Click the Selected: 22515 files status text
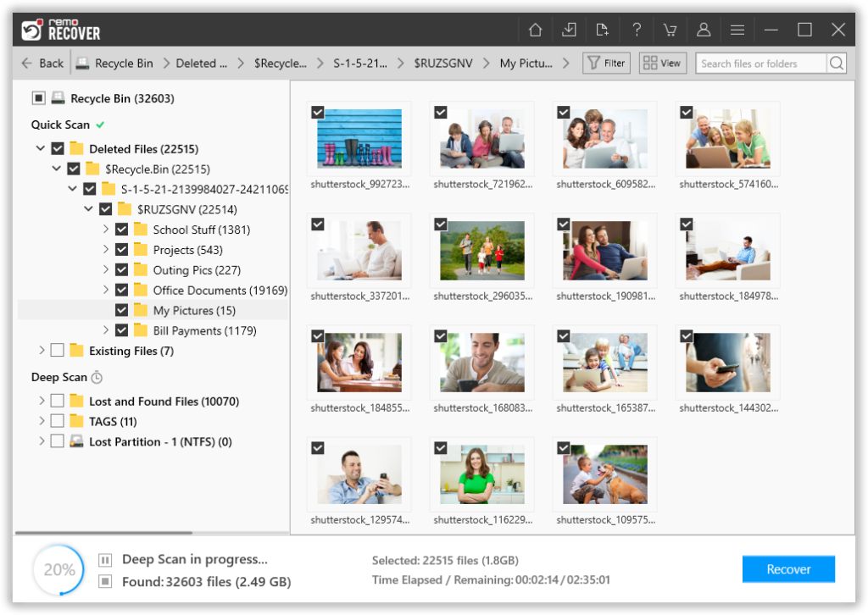Viewport: 868px width, 615px height. coord(445,560)
